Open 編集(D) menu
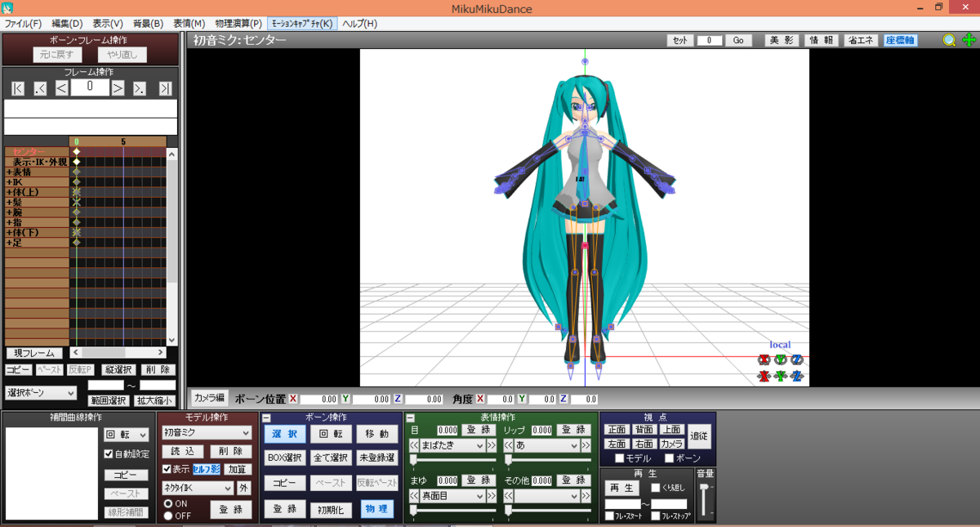This screenshot has height=527, width=980. tap(67, 24)
